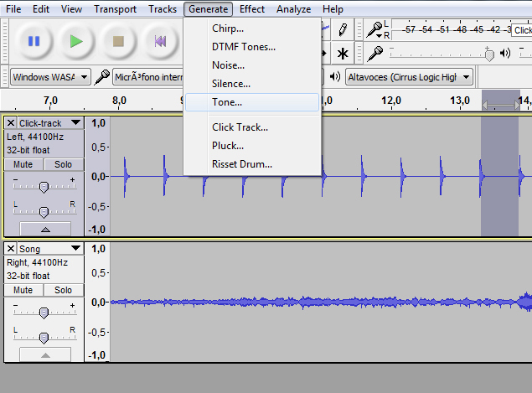Click the Song track waveform
Viewport: 532px width, 393px height.
[321, 302]
